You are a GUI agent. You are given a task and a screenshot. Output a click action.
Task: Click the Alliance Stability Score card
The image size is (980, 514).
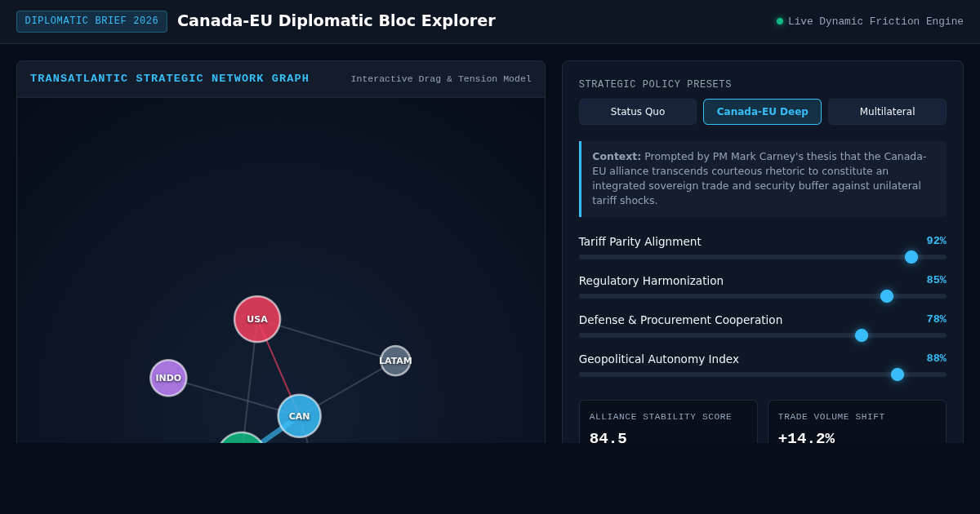click(668, 422)
